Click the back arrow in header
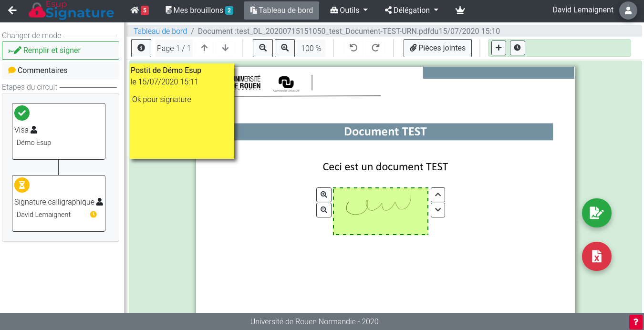Viewport: 644px width, 330px height. tap(12, 10)
